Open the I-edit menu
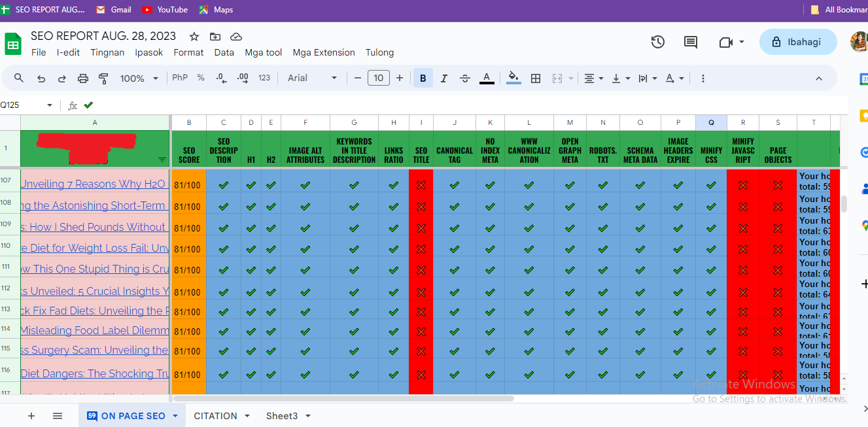868x427 pixels. [68, 52]
